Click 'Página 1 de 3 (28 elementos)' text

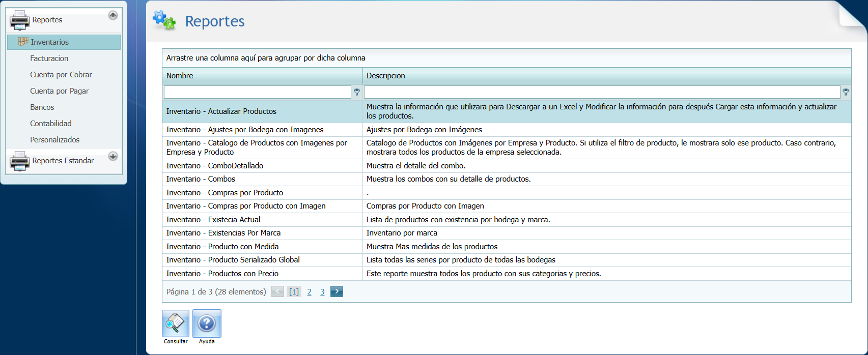(216, 292)
